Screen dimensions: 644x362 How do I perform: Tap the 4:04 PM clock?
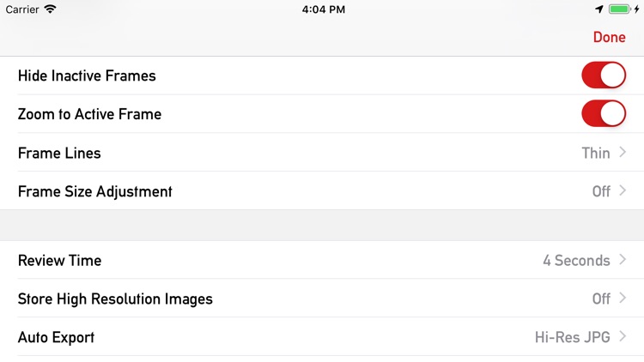click(x=324, y=9)
